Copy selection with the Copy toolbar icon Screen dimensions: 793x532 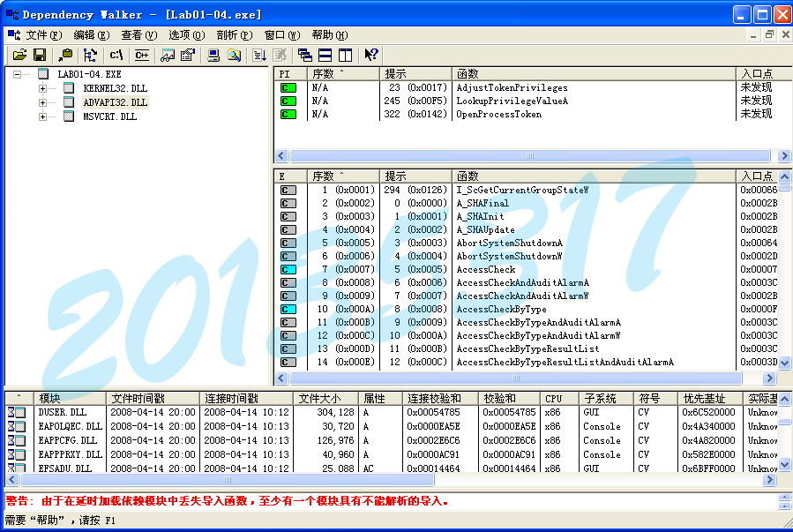[x=65, y=55]
